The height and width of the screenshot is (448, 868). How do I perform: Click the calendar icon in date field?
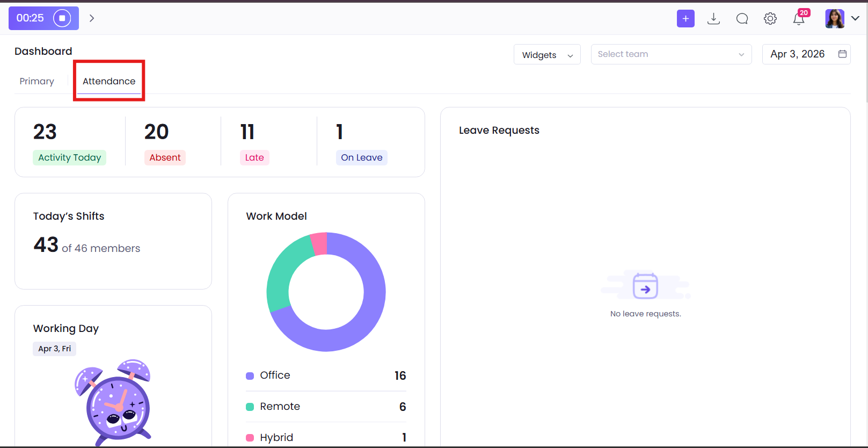point(842,54)
